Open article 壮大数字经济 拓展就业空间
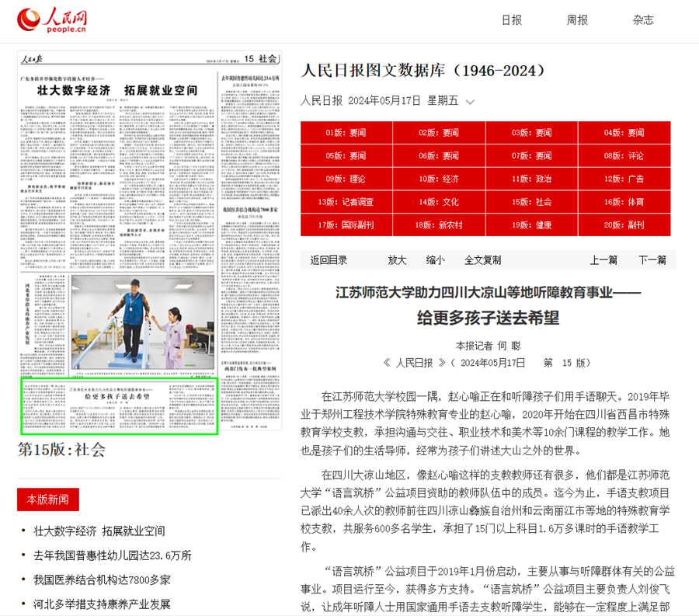 pyautogui.click(x=99, y=531)
